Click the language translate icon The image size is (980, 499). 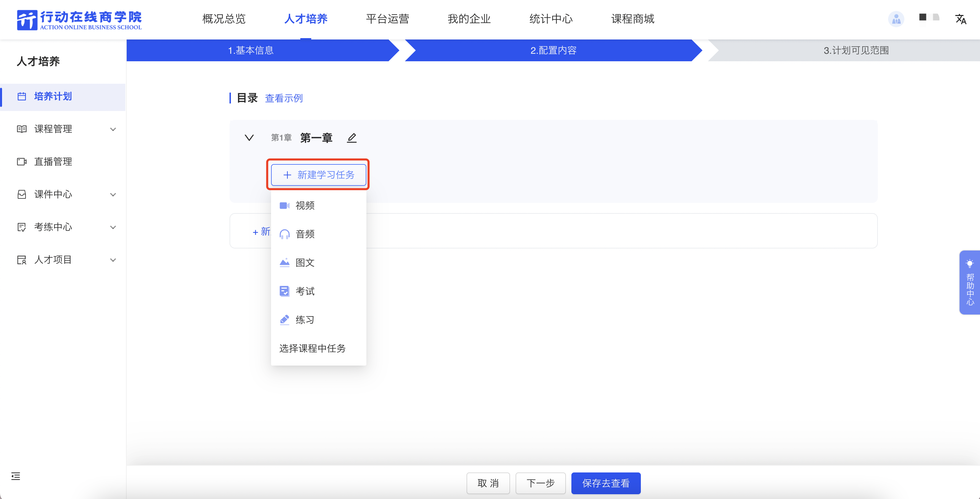click(961, 19)
